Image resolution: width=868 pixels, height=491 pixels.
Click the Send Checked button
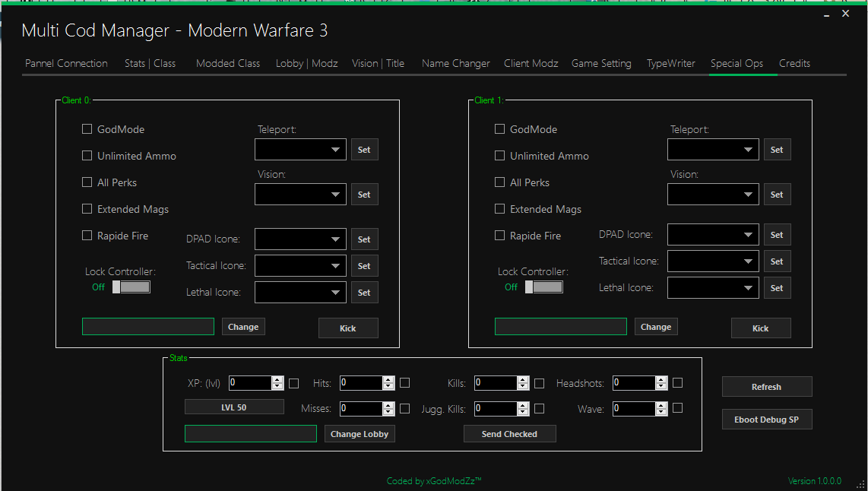(x=509, y=433)
